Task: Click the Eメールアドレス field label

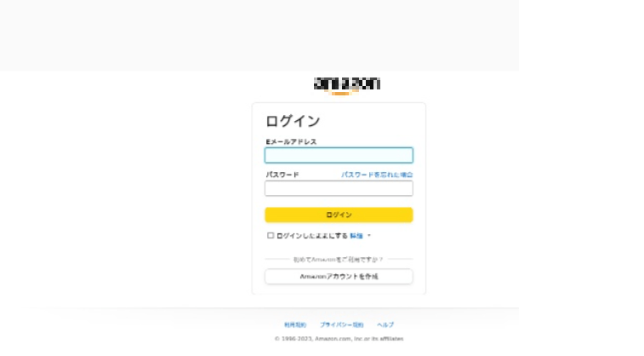Action: 291,141
